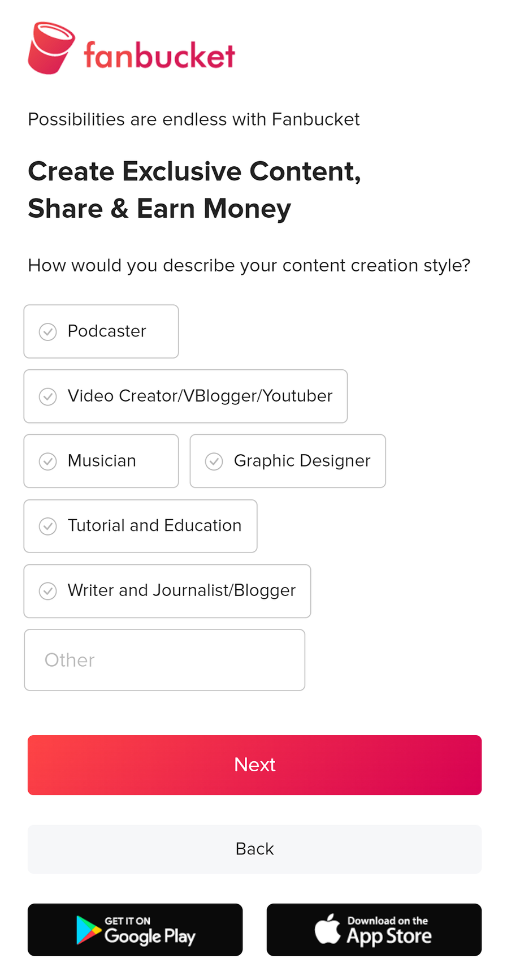Click the checkmark icon beside Graphic Designer
The width and height of the screenshot is (520, 980).
pos(214,461)
